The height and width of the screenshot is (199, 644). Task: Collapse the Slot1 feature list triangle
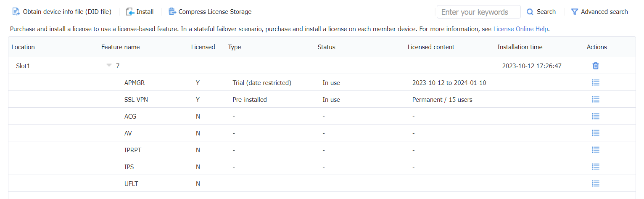pyautogui.click(x=109, y=66)
